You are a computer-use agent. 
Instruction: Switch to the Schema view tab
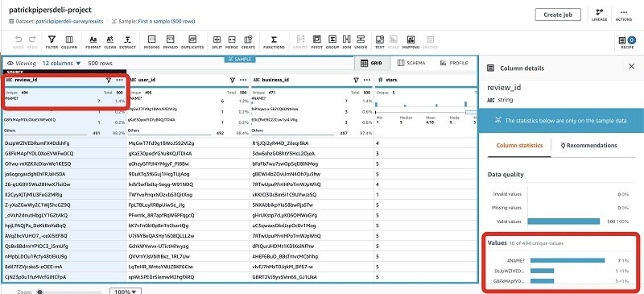tap(411, 63)
